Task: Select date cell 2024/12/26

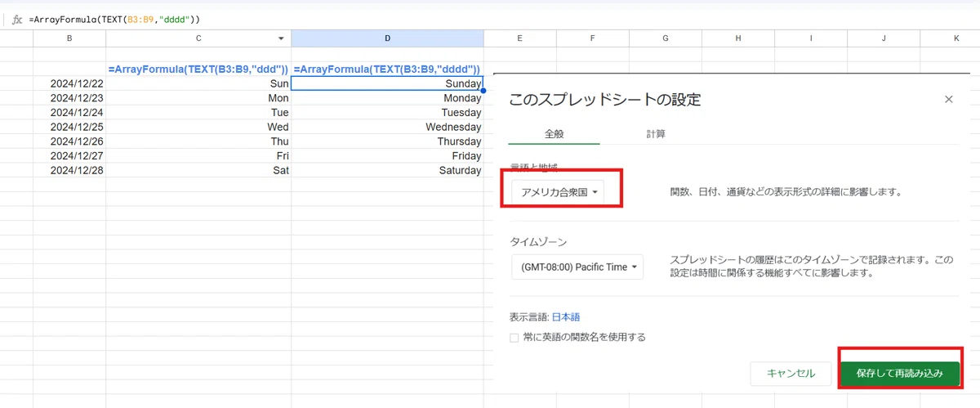Action: click(69, 141)
